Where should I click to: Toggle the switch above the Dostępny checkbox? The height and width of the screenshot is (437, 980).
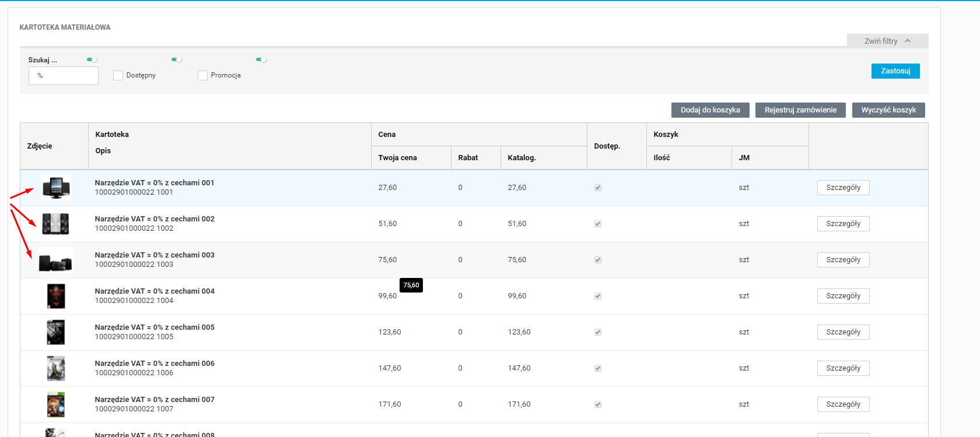[x=177, y=59]
